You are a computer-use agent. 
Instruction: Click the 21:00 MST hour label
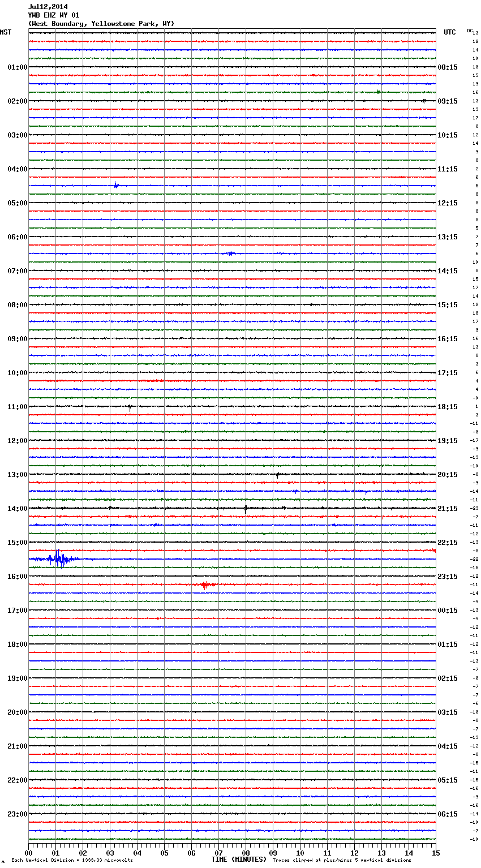point(18,746)
